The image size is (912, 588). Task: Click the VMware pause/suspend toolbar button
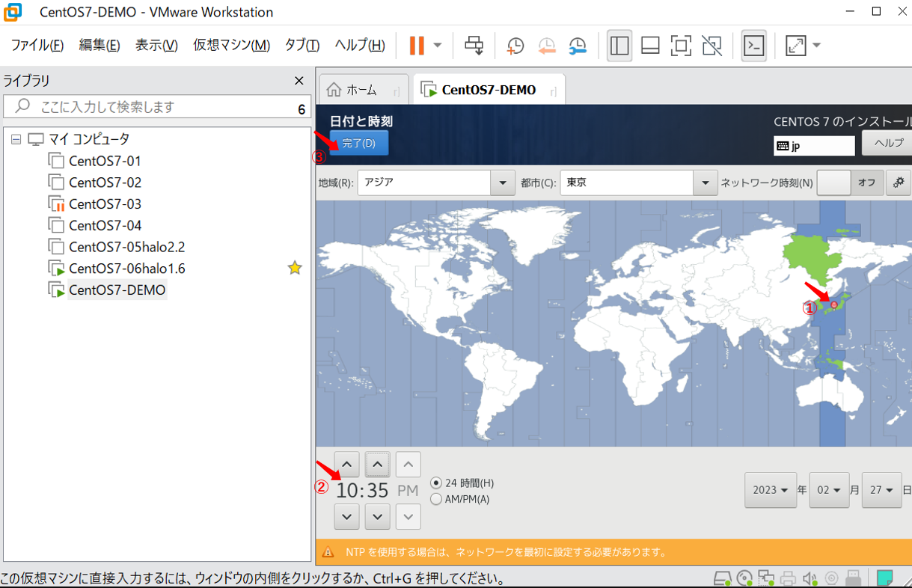[x=417, y=46]
